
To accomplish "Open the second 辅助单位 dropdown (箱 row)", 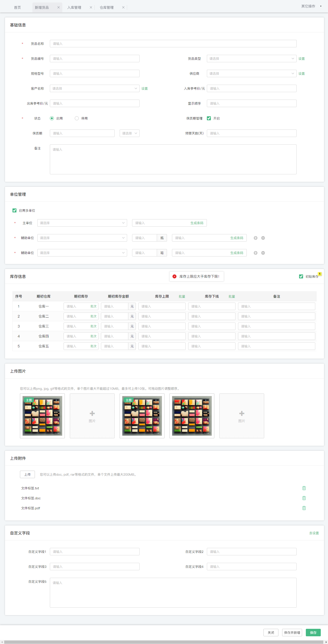I will click(x=82, y=253).
